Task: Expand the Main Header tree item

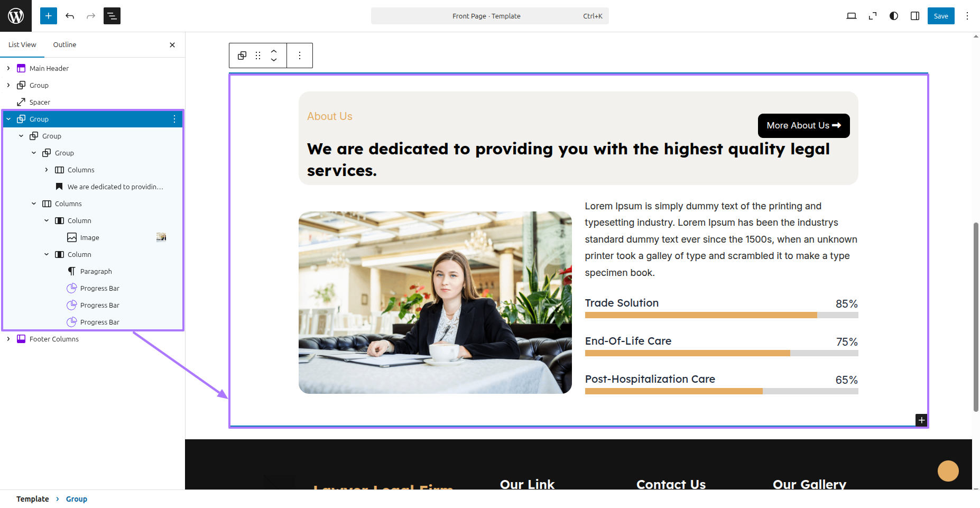Action: point(8,68)
